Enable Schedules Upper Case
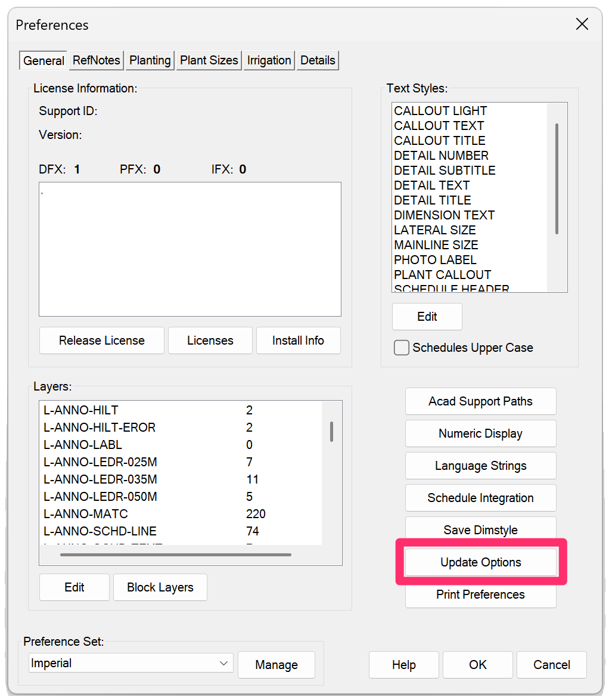609x700 pixels. pos(401,348)
